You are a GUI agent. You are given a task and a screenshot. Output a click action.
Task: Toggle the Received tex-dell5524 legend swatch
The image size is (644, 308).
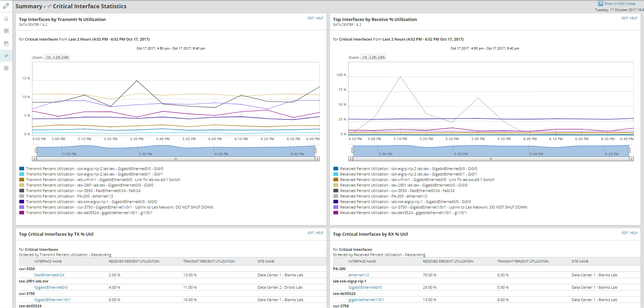(336, 213)
